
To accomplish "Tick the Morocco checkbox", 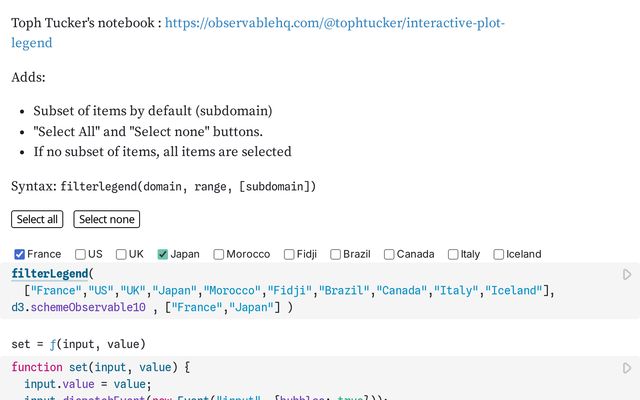I will pyautogui.click(x=219, y=254).
